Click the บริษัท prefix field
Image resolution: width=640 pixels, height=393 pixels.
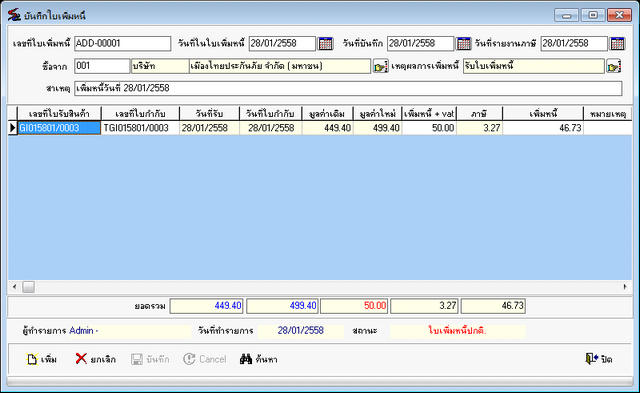(x=160, y=66)
